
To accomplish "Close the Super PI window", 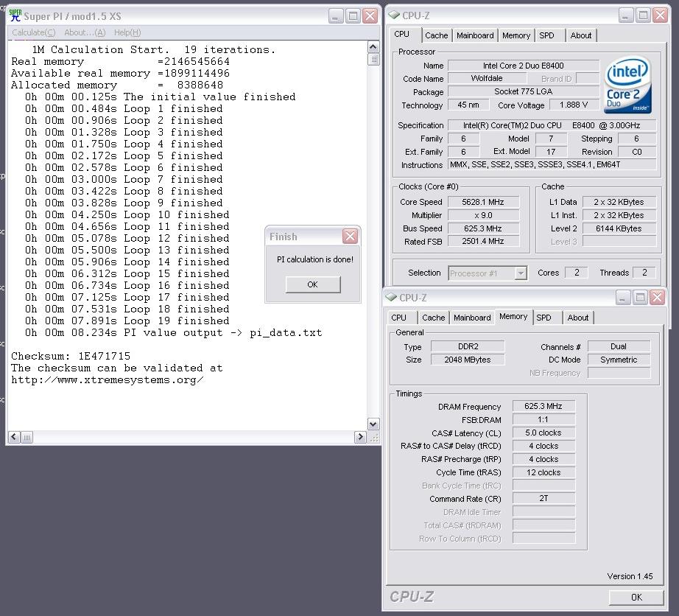I will coord(370,16).
